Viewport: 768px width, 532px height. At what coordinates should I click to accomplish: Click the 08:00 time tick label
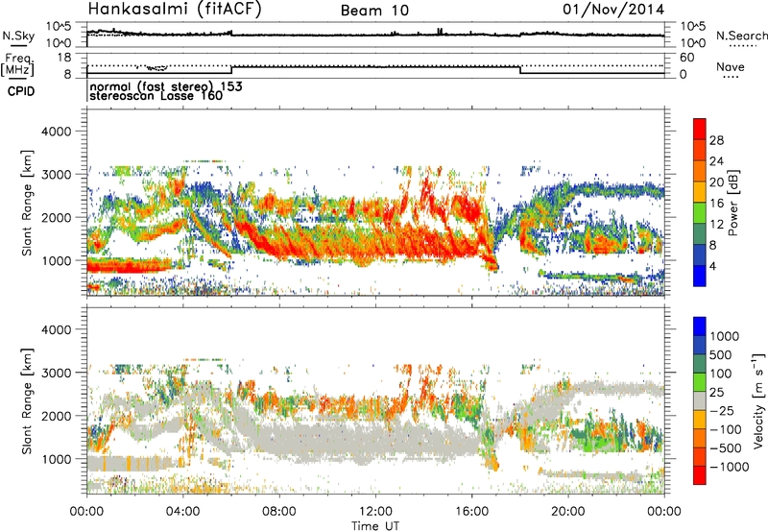[279, 512]
